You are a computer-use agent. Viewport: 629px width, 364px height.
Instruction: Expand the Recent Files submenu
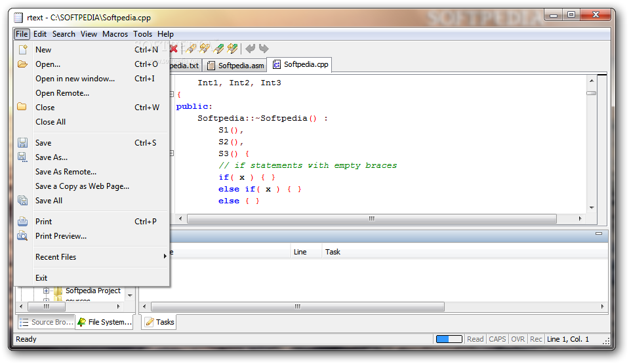[91, 257]
